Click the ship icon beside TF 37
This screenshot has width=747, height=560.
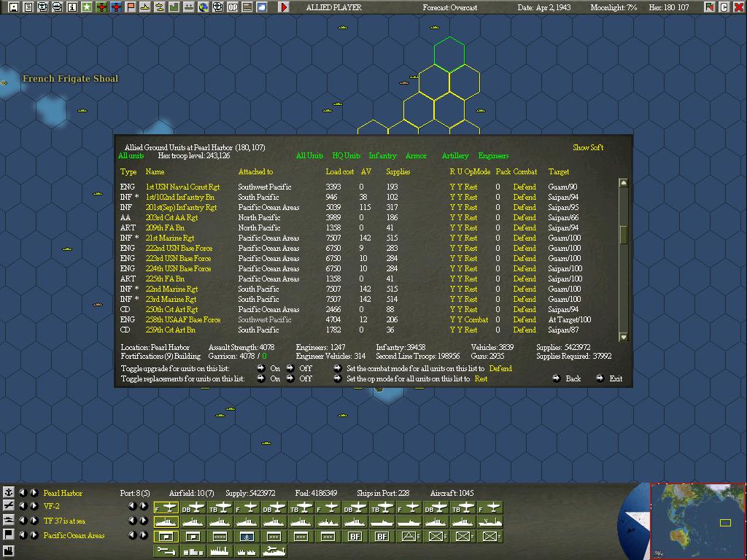pos(9,521)
